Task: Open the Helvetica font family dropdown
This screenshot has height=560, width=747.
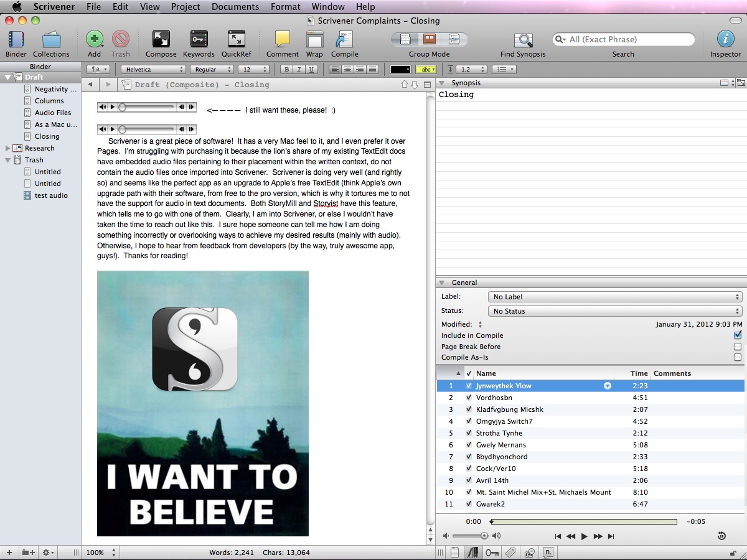Action: [153, 70]
